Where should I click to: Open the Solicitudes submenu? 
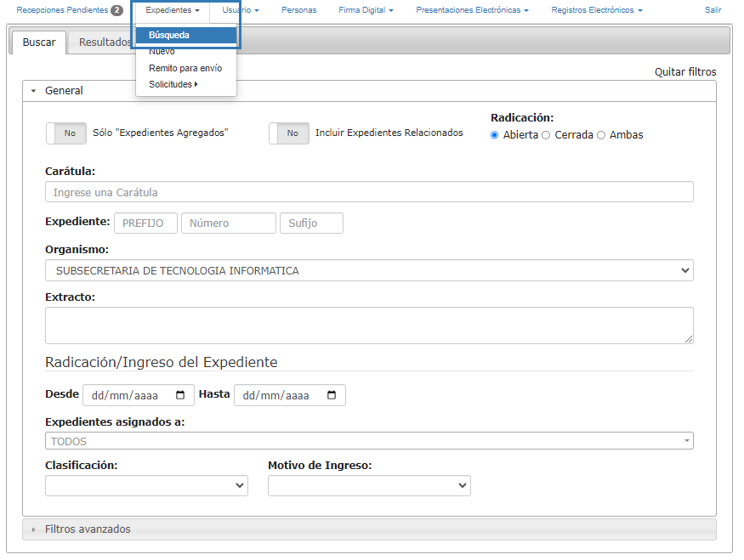[173, 84]
